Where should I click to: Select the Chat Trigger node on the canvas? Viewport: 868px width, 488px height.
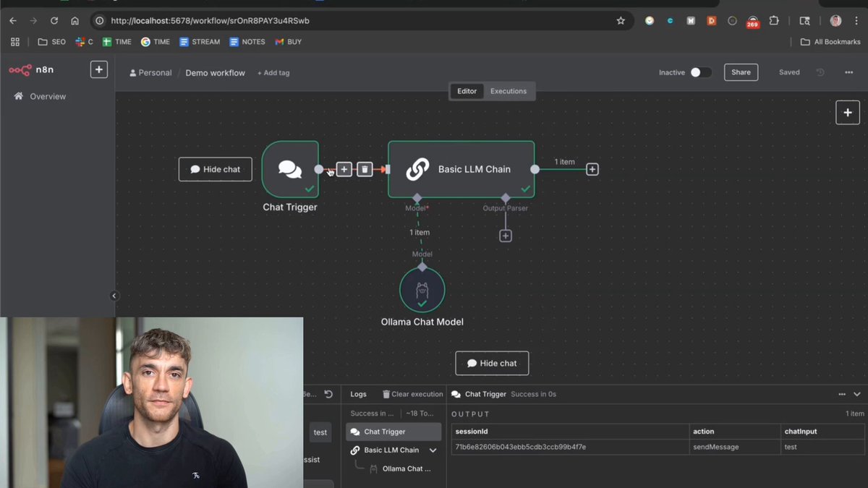point(290,169)
